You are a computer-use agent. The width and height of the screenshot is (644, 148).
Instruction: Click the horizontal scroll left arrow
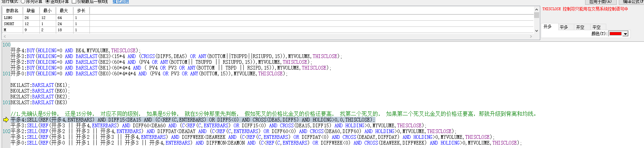click(x=4, y=36)
